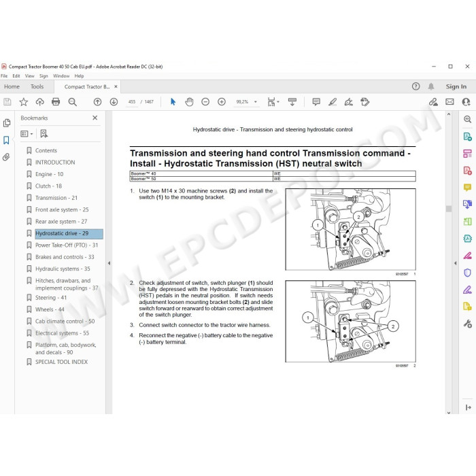476x476 pixels.
Task: Open notifications bell icon
Action: click(431, 86)
